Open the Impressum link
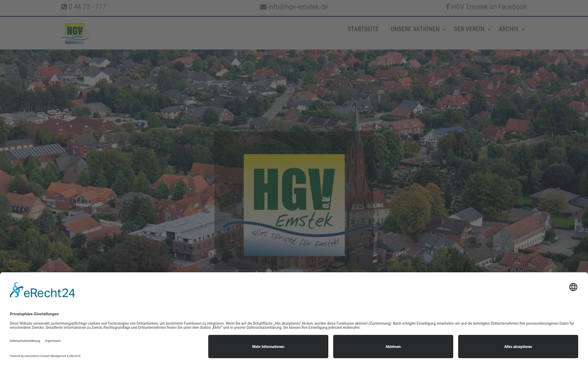This screenshot has height=368, width=588. pos(53,341)
